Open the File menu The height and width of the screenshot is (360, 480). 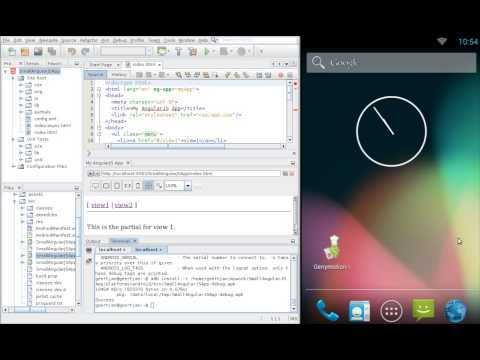click(7, 40)
